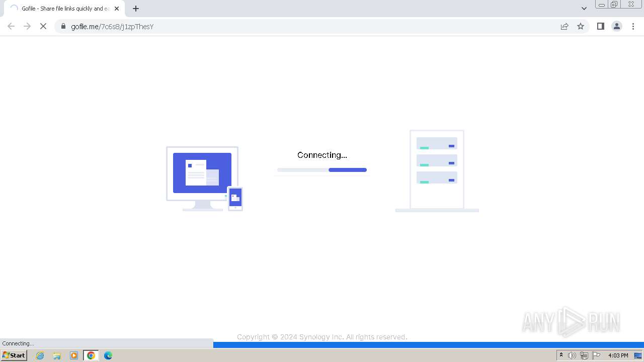Click the Synology copyright text
Screen dimensions: 644x362
322,337
